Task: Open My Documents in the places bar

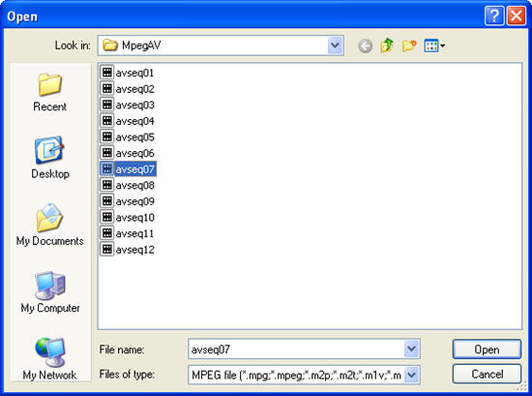Action: pyautogui.click(x=50, y=225)
